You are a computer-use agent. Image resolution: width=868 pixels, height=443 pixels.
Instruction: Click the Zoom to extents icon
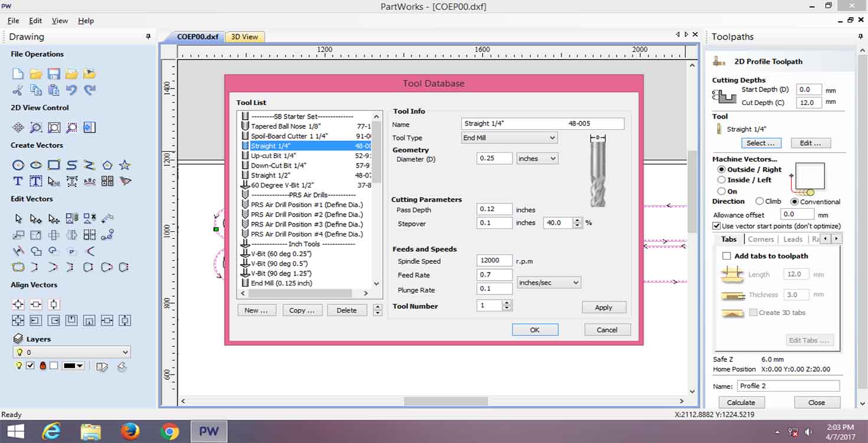click(x=54, y=127)
